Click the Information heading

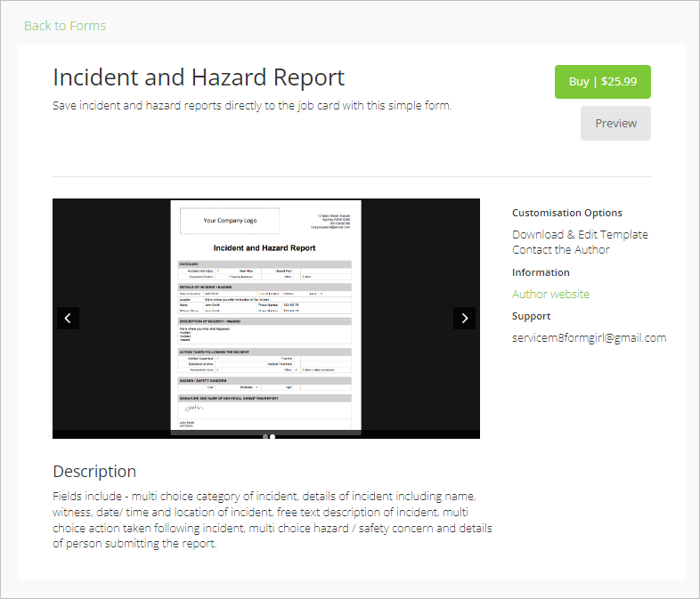coord(541,272)
